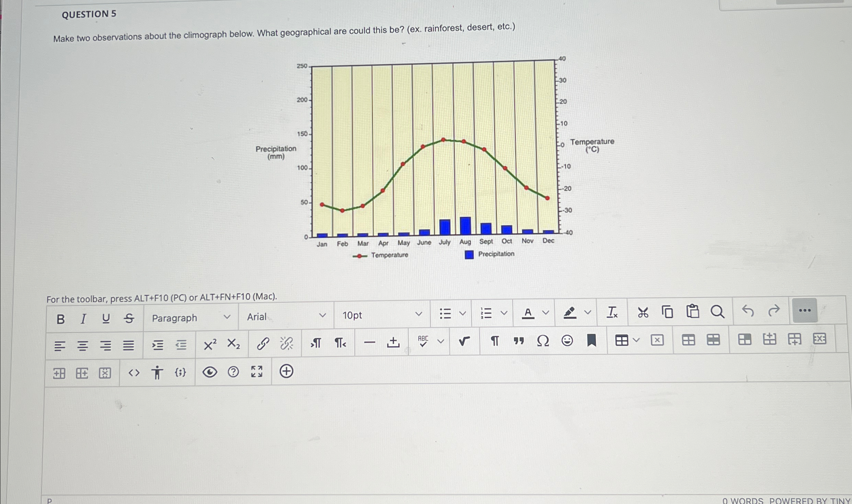Insert table row before
The image size is (852, 504).
tap(769, 339)
